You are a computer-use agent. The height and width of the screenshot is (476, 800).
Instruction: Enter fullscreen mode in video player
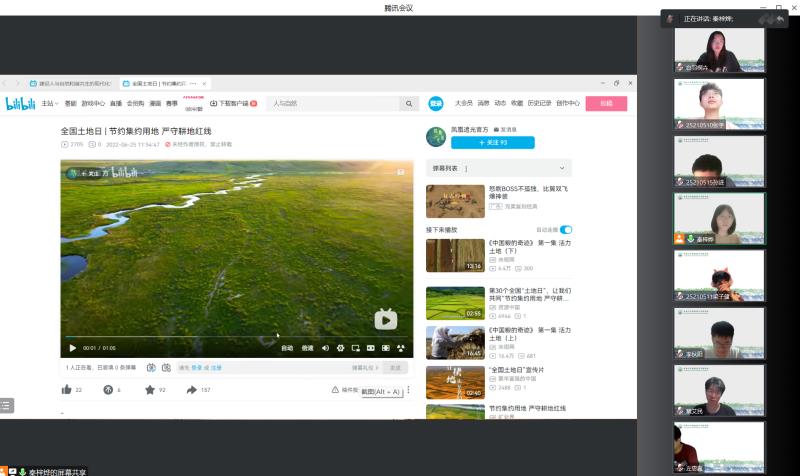400,348
